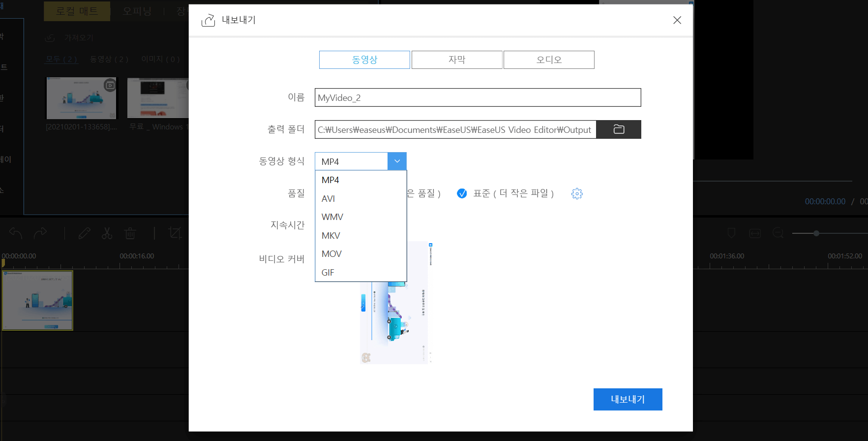Screen dimensions: 868x441
Task: Open quality settings gear icon
Action: tap(577, 193)
